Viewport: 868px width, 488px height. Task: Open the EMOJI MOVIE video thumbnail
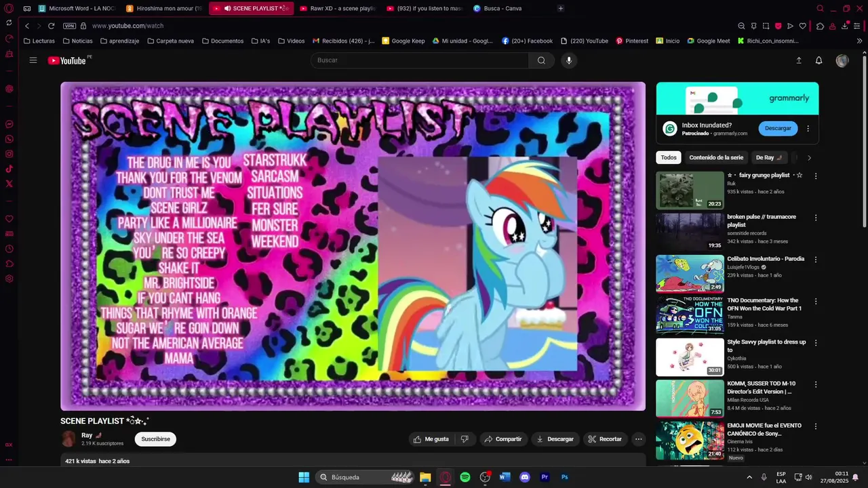pos(690,441)
